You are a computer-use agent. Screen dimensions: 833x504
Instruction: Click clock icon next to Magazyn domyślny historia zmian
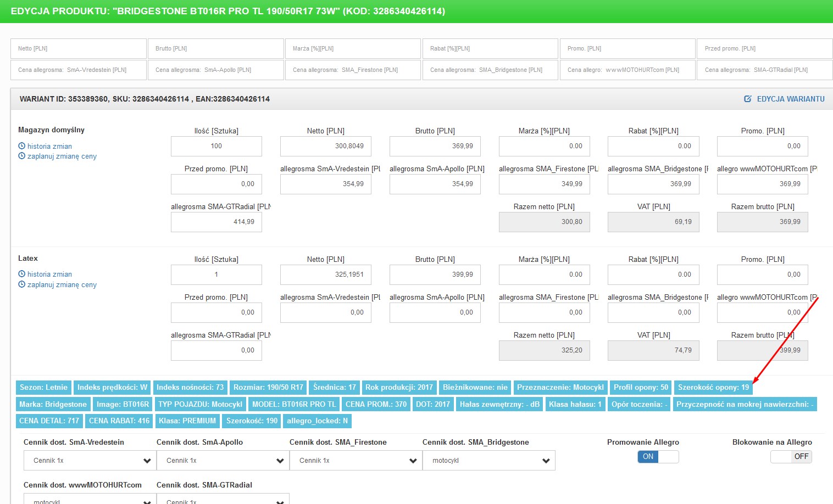pyautogui.click(x=22, y=146)
